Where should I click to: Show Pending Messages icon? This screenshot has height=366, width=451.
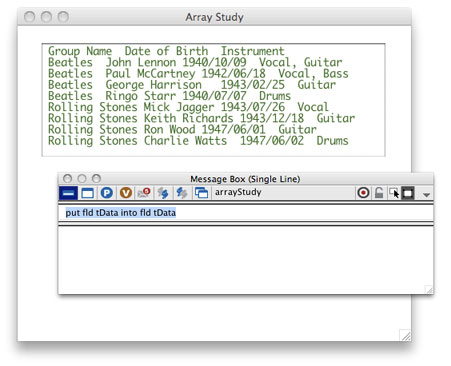click(144, 193)
